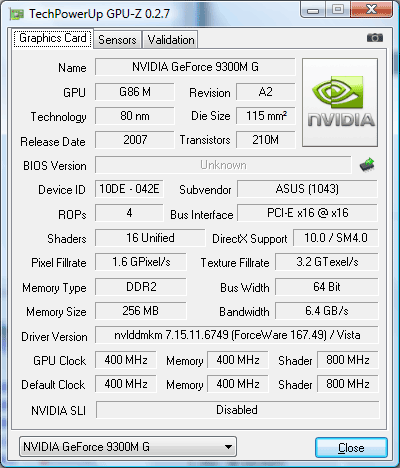Viewport: 400px width, 468px height.
Task: Switch to the Validation tab
Action: (171, 40)
